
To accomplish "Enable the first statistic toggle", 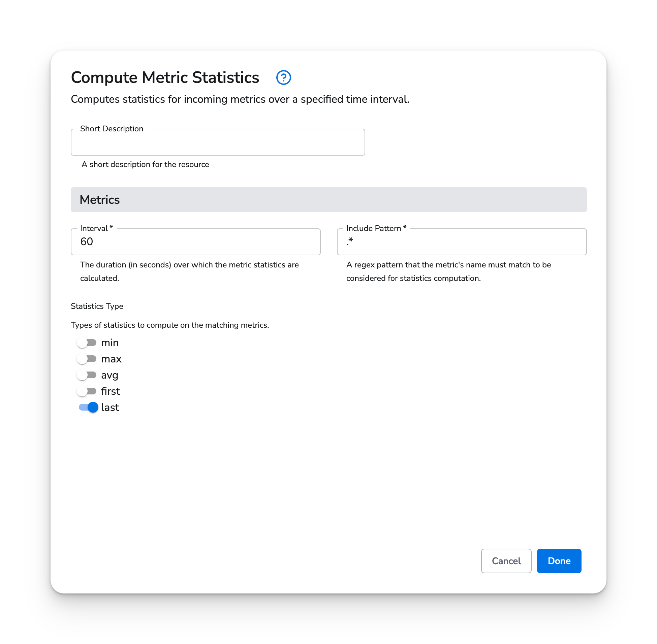I will (x=87, y=391).
